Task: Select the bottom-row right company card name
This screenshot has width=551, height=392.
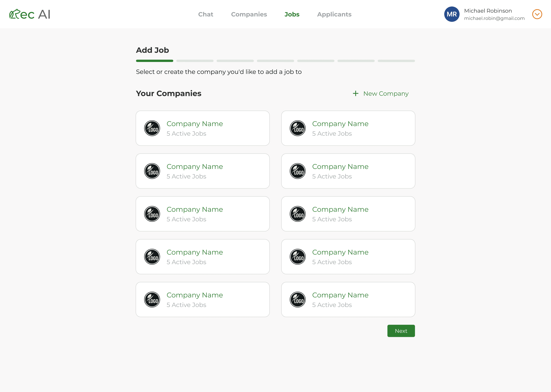Action: pos(340,295)
